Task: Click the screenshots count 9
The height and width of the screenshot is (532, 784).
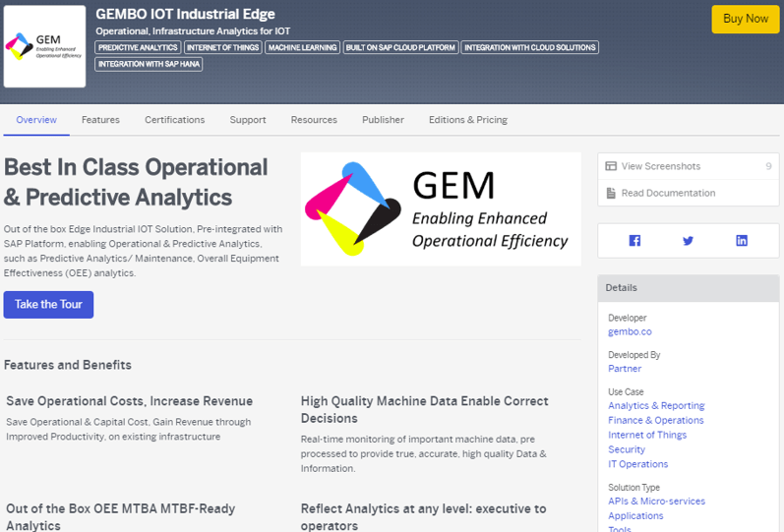Action: tap(768, 166)
